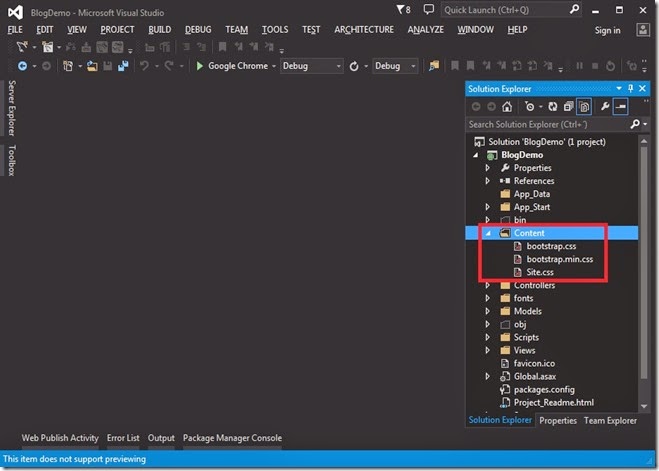
Task: Open the Web Publish Activity tab
Action: click(60, 438)
